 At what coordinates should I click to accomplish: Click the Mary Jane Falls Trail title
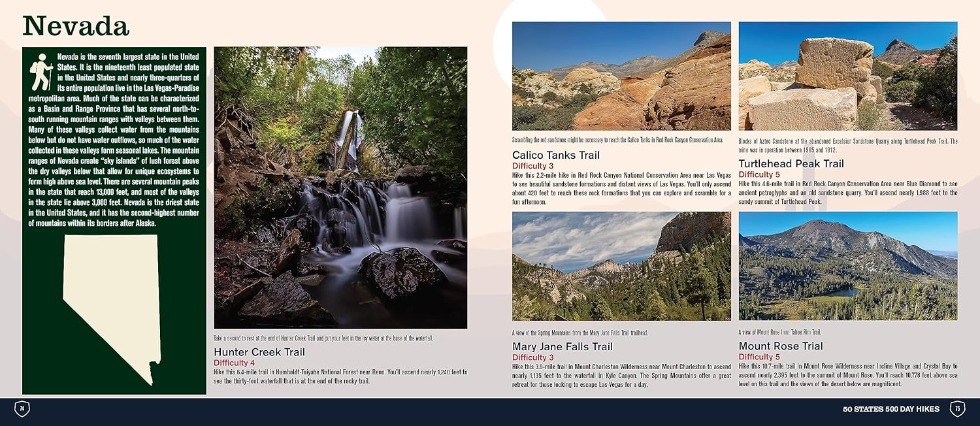[563, 346]
